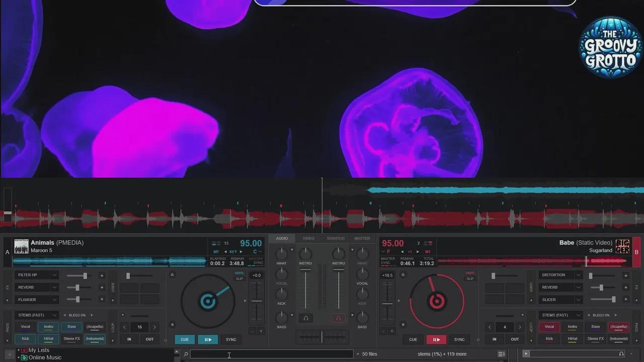The height and width of the screenshot is (362, 644).
Task: Click the plus button beside FLANGER
Action: [102, 300]
